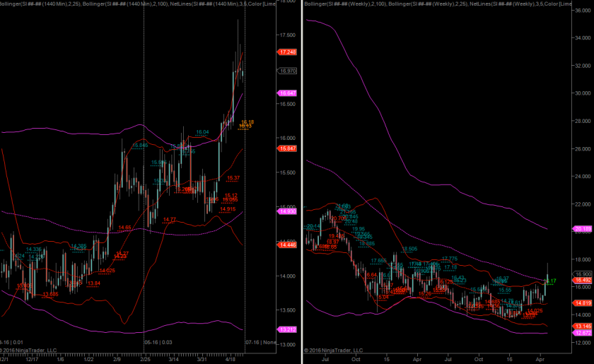Click the magenta 14.930 price marker
This screenshot has height=364, width=594.
(287, 211)
